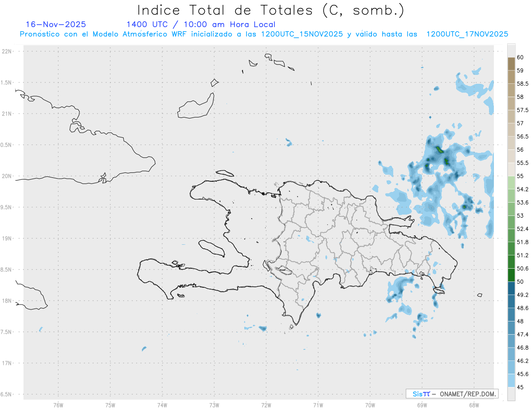
Task: Click the 76W longitude label
Action: click(x=58, y=405)
